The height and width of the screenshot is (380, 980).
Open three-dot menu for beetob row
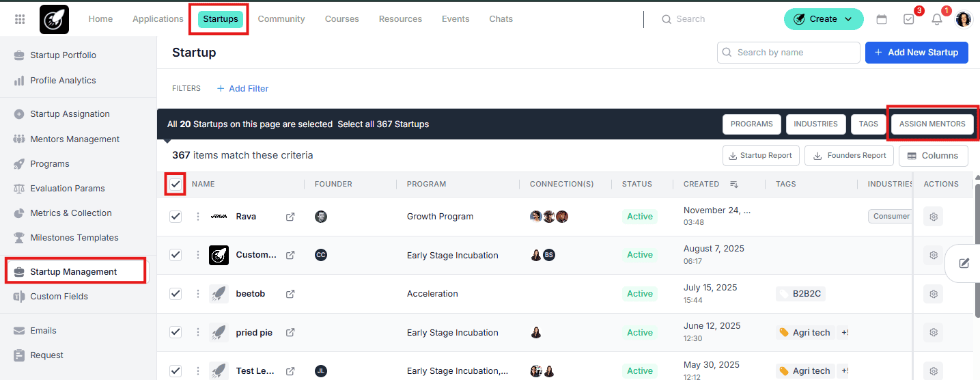click(x=198, y=294)
